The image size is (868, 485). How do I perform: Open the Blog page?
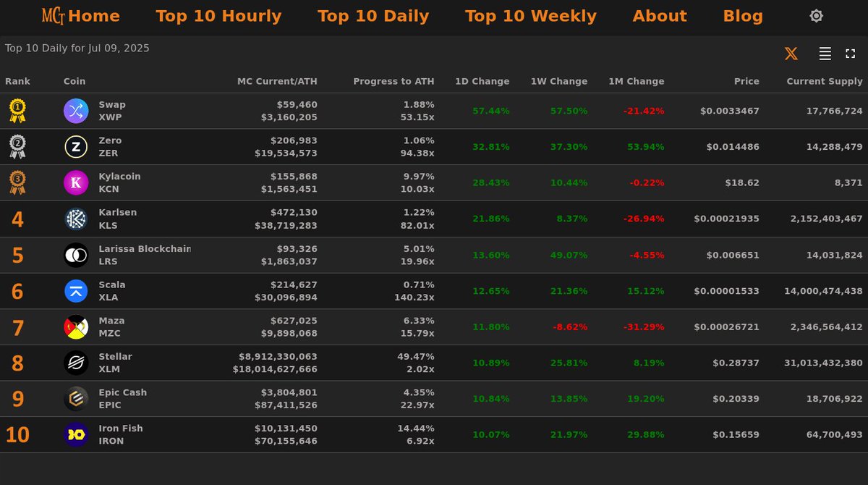[x=743, y=15]
